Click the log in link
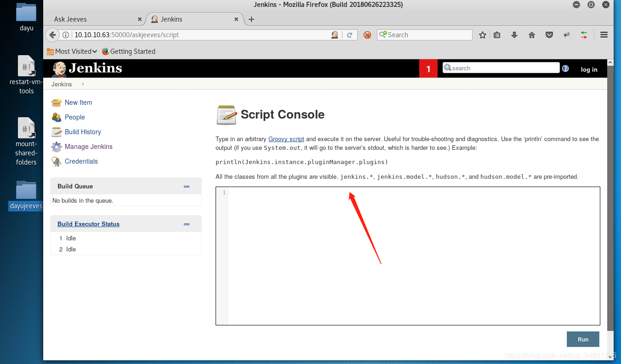Viewport: 621px width, 364px height. [x=589, y=69]
